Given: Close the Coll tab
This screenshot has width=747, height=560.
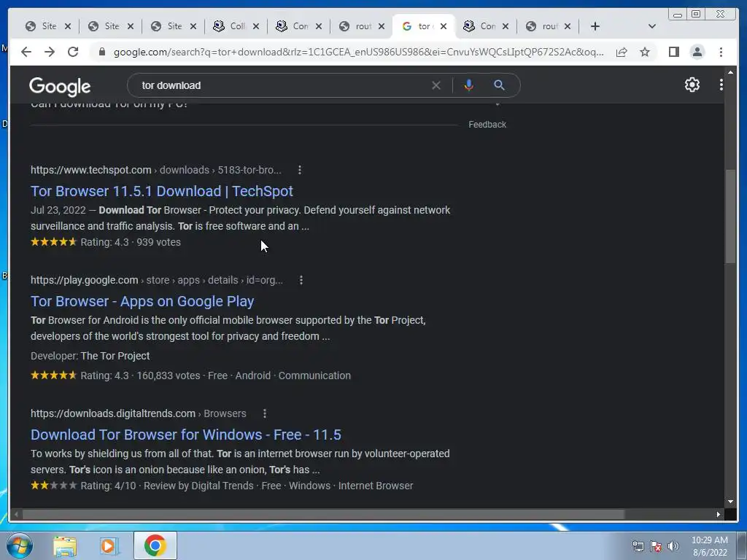Looking at the screenshot, I should click(x=256, y=26).
